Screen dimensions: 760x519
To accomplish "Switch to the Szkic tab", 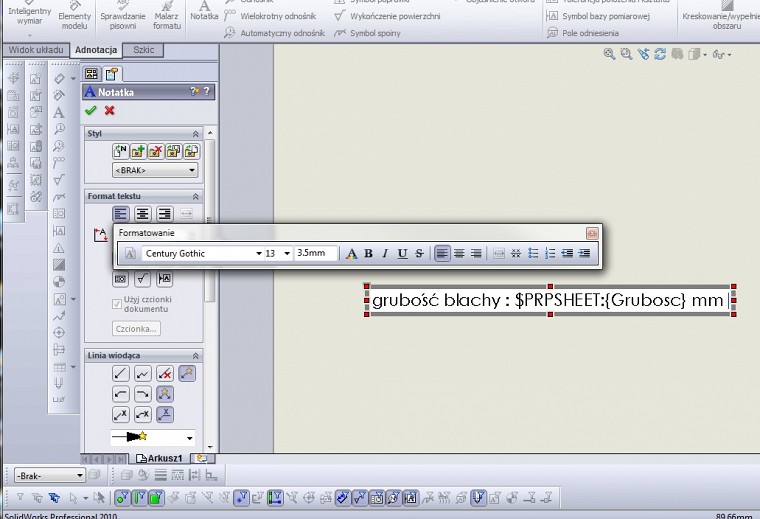I will click(143, 50).
